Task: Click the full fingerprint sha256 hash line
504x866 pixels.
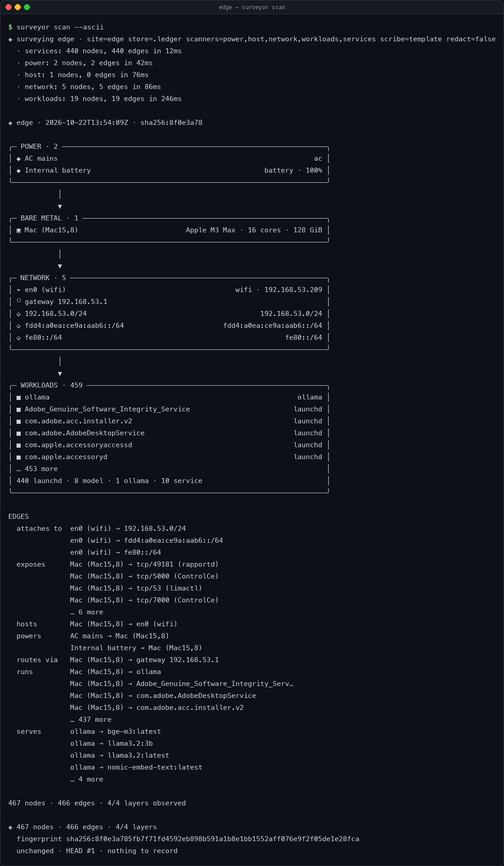Action: (188, 839)
